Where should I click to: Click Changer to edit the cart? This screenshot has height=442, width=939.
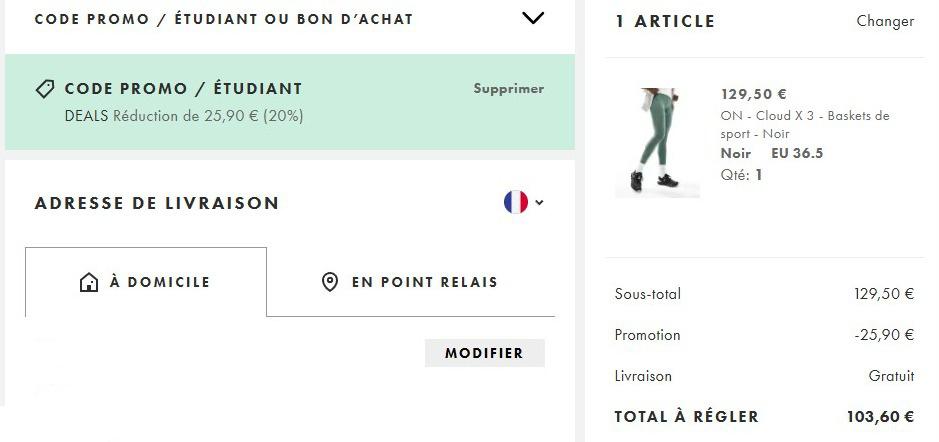[x=885, y=22]
